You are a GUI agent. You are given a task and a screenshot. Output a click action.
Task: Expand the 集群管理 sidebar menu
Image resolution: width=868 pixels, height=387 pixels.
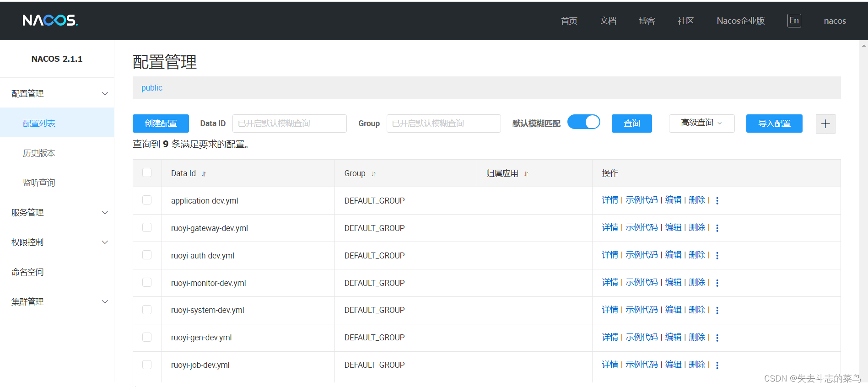[57, 301]
